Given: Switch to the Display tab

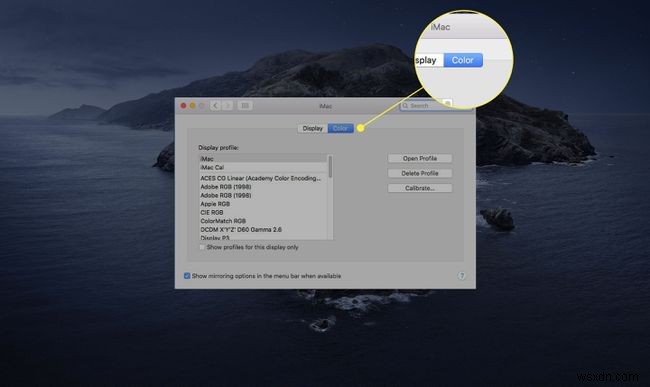Looking at the screenshot, I should (x=313, y=128).
